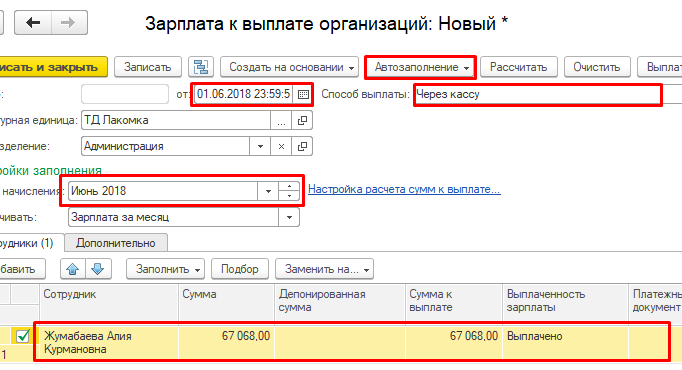The image size is (682, 370).
Task: Click the Очистить button
Action: point(597,67)
